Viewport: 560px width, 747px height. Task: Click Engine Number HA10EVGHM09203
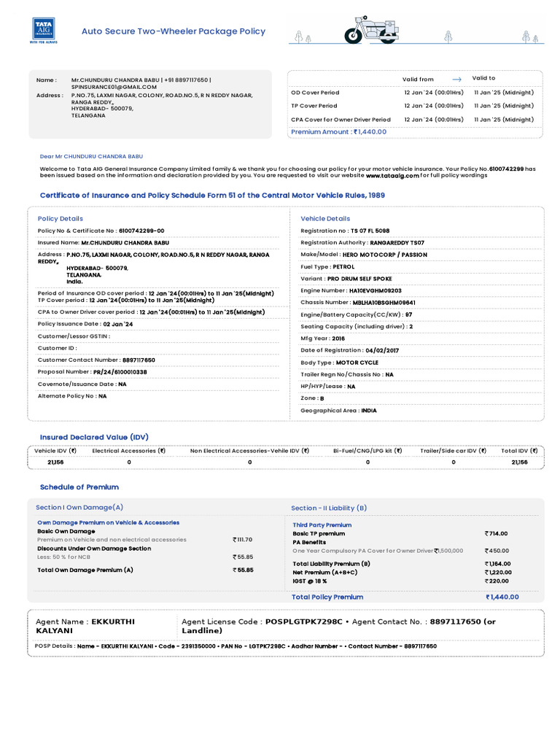[x=351, y=290]
